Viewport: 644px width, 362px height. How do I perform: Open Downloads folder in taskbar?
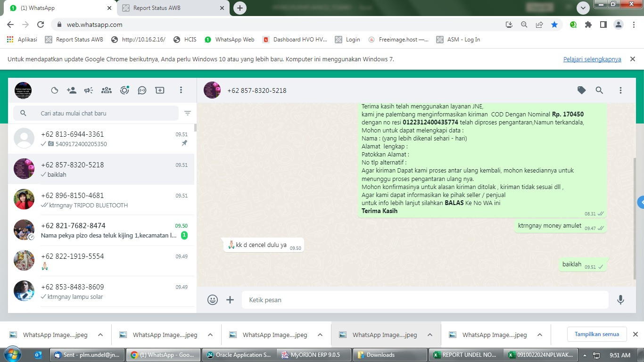pyautogui.click(x=389, y=355)
